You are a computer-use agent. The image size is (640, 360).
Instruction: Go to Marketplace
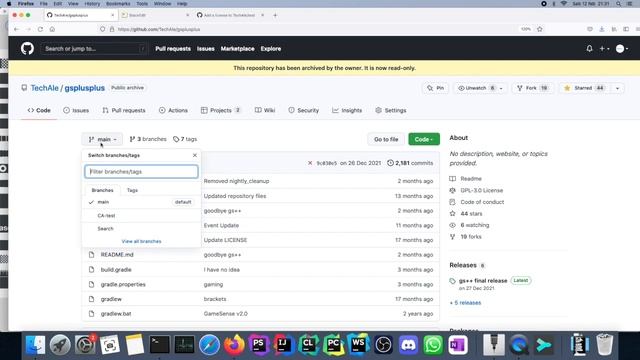point(238,49)
